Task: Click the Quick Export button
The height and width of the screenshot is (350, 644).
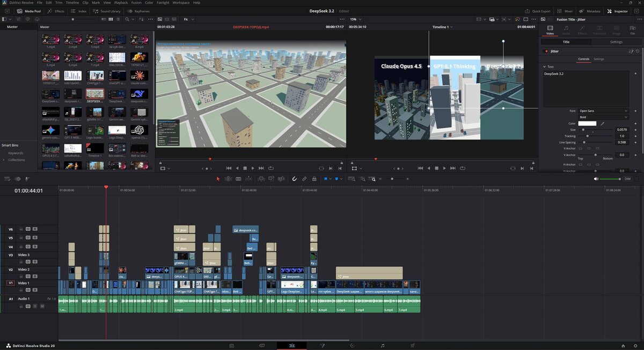Action: tap(537, 11)
